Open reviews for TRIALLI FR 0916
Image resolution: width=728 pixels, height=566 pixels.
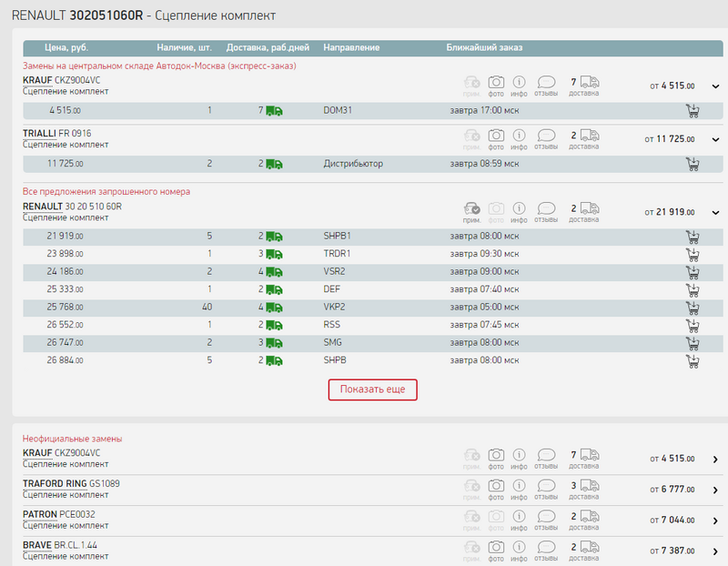coord(546,139)
